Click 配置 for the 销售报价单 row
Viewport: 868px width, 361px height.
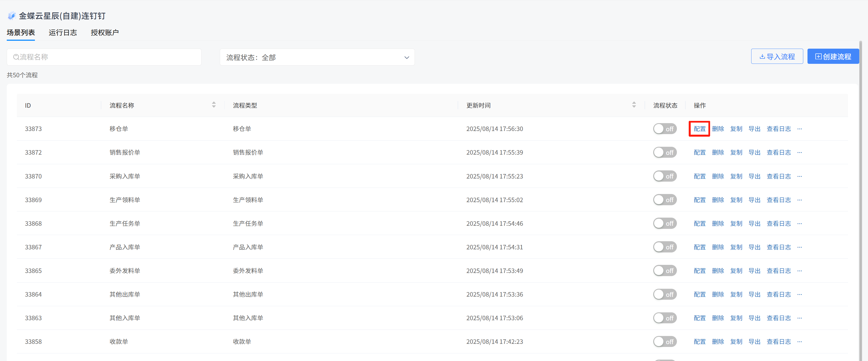coord(699,153)
